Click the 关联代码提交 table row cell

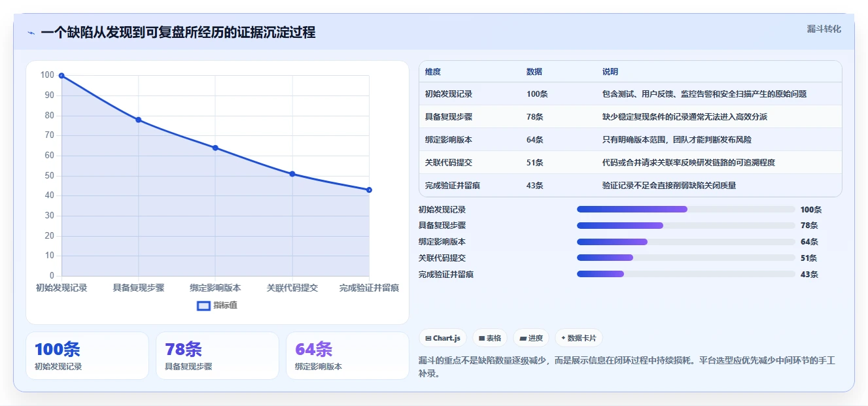point(449,163)
